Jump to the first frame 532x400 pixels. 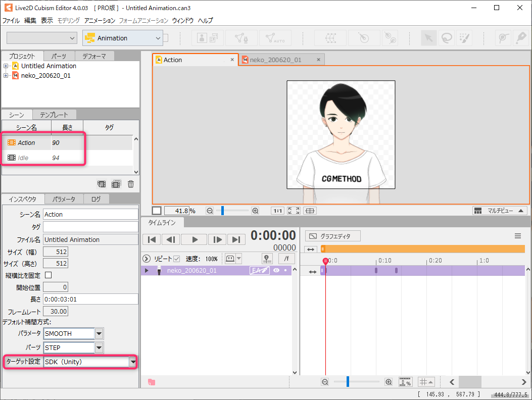(152, 239)
